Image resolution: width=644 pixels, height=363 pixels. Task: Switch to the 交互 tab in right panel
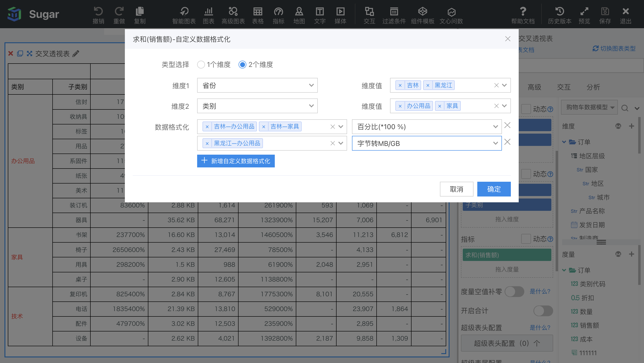(x=564, y=87)
